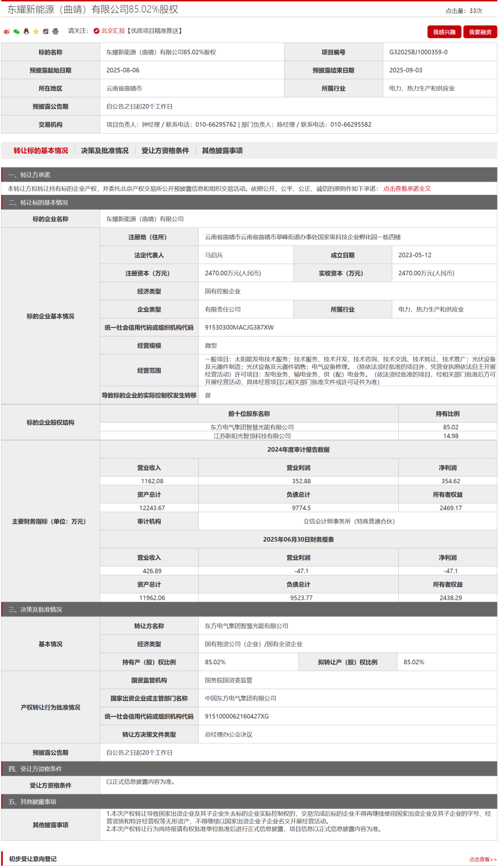
Task: Share via the WeChat icon
Action: pyautogui.click(x=16, y=31)
